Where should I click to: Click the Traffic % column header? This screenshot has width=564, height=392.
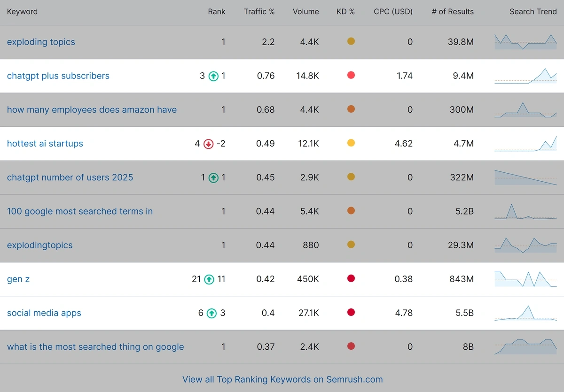click(x=259, y=12)
